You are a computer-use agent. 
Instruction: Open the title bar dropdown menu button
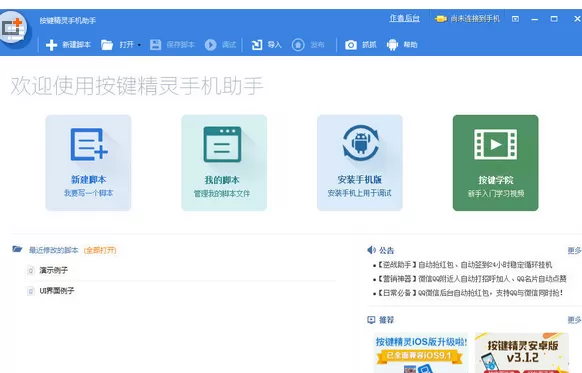[x=515, y=19]
